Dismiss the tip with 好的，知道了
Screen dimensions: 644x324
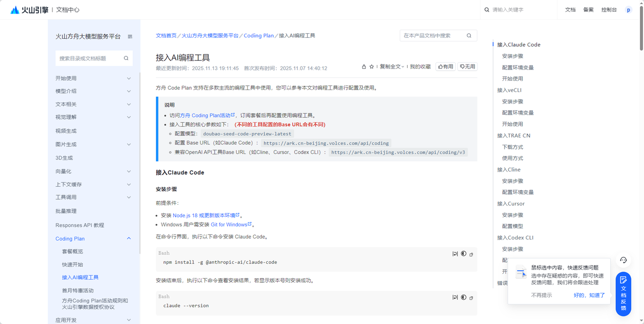(589, 295)
